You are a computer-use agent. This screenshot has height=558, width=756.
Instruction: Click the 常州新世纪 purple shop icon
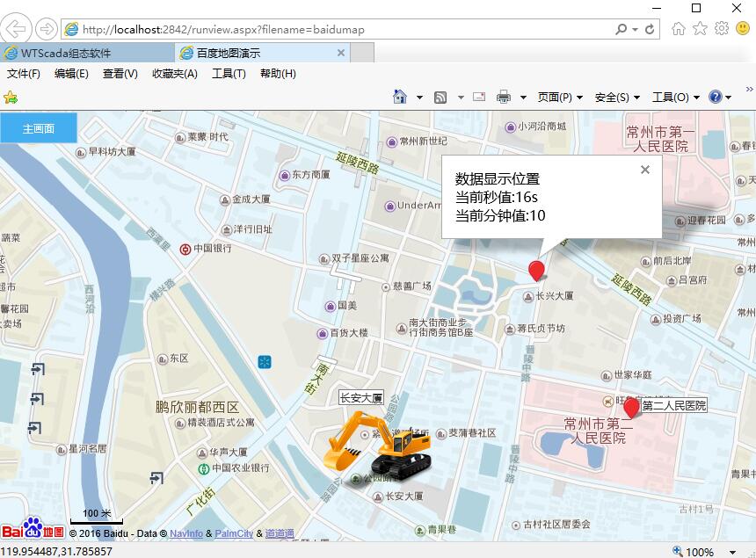point(391,142)
